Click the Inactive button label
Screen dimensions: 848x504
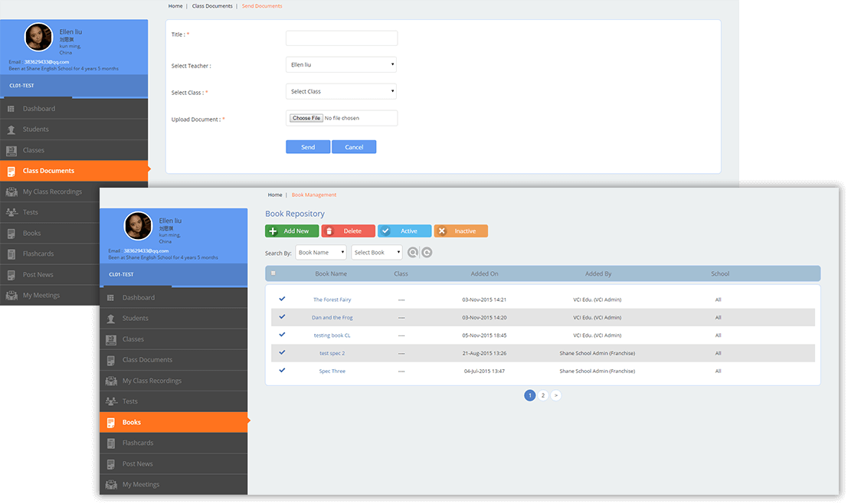[465, 231]
